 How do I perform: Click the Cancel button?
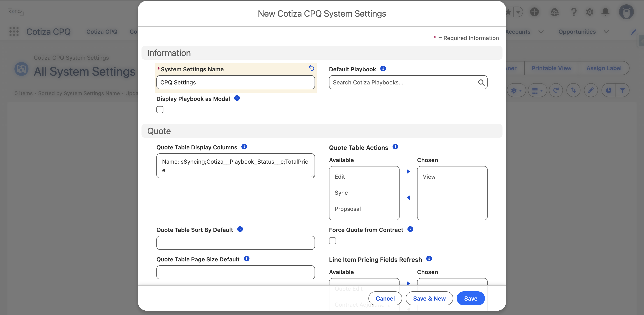click(385, 298)
